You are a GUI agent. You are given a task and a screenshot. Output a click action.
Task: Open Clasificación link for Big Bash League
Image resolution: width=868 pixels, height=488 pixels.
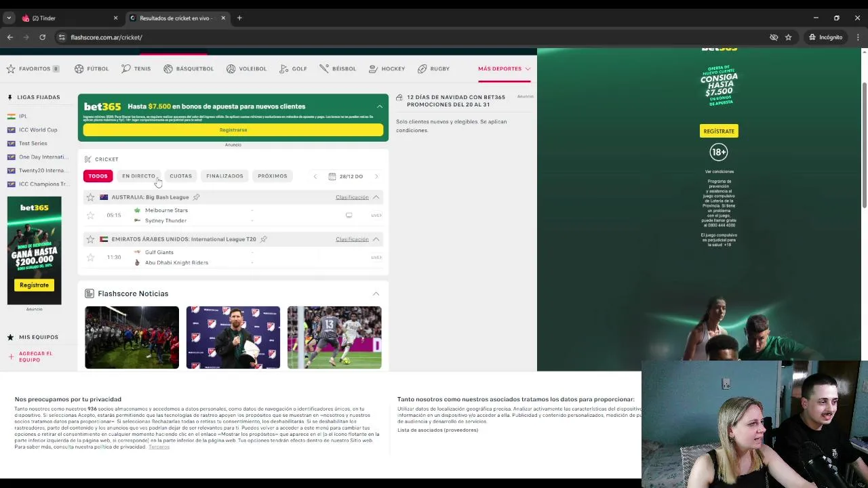(x=352, y=197)
